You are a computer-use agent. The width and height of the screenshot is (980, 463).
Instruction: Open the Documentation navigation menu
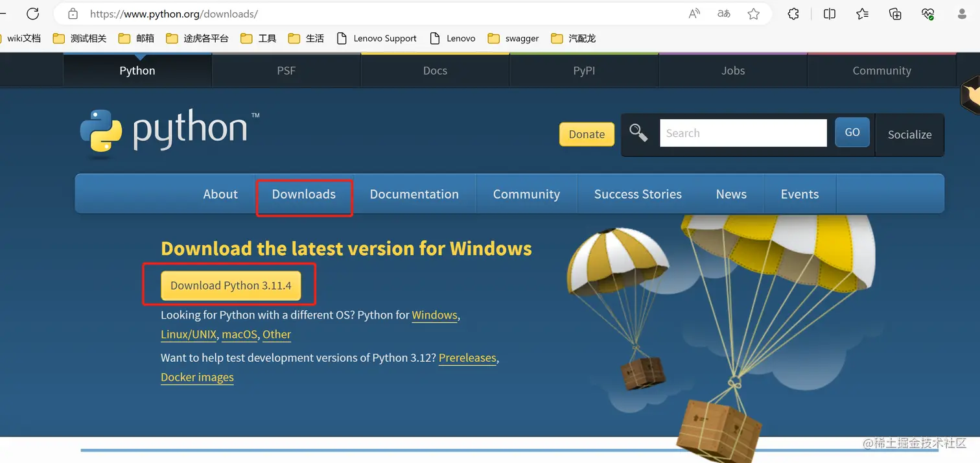[414, 194]
